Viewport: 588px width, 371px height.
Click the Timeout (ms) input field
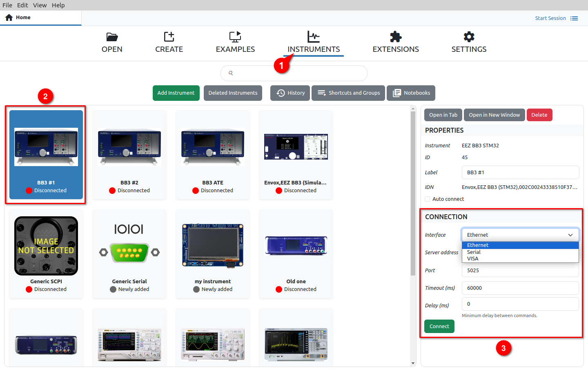[x=520, y=288]
